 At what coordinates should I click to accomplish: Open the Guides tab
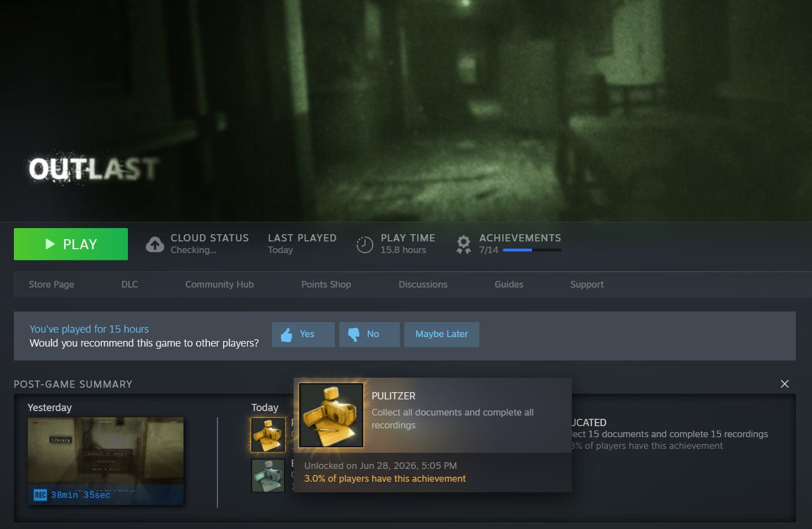point(509,284)
